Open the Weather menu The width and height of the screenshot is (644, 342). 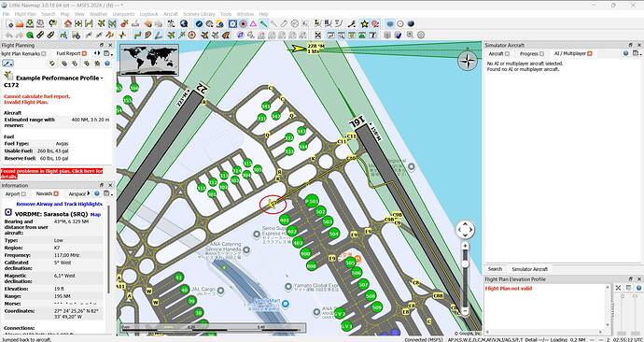point(98,14)
